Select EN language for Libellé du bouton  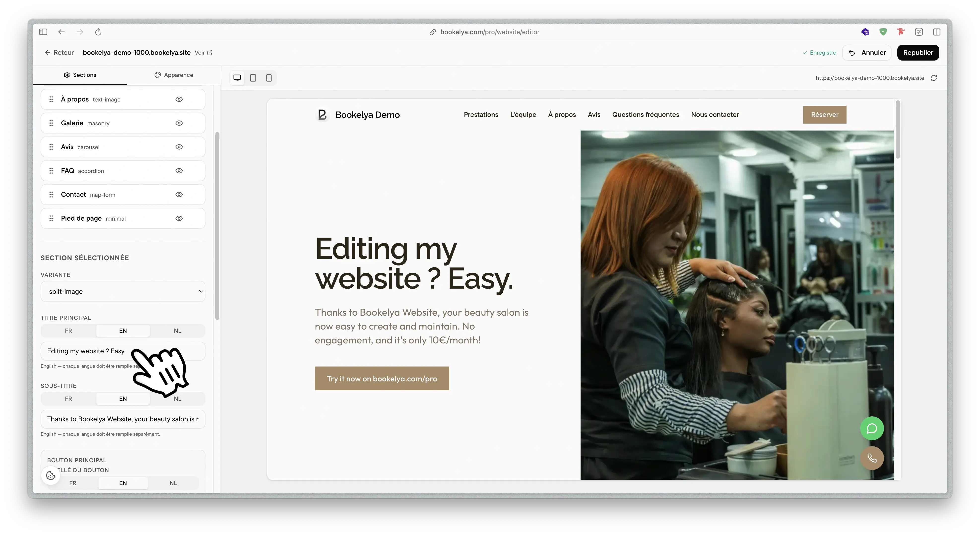(123, 483)
